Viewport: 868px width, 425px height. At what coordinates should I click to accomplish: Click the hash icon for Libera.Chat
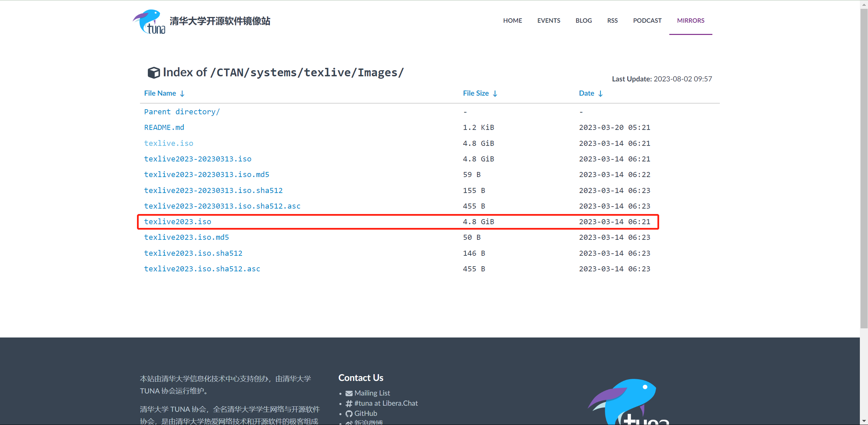pyautogui.click(x=349, y=404)
